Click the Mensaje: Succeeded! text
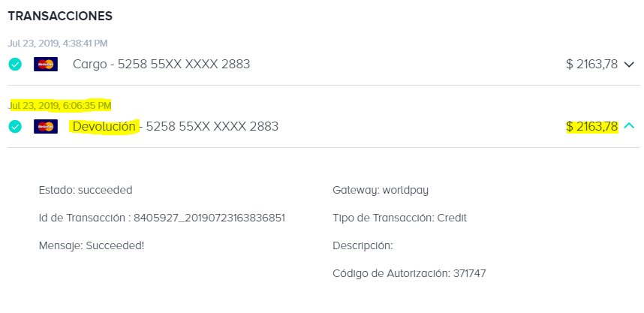644x313 pixels. [91, 245]
